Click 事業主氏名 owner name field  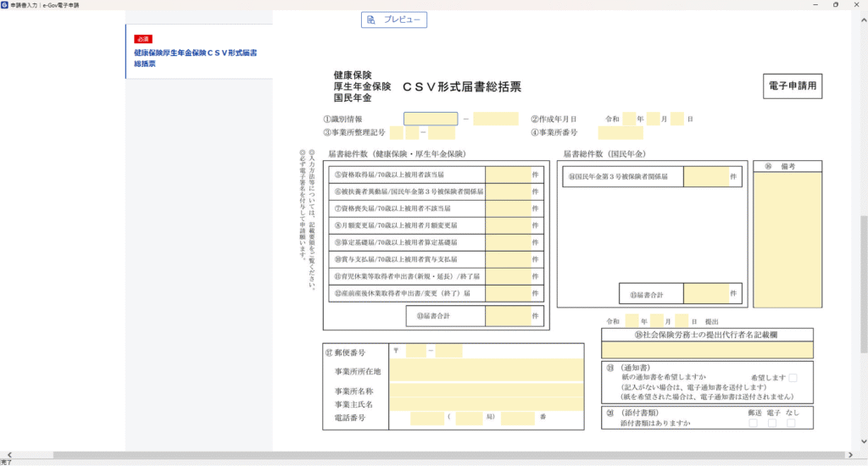click(486, 404)
